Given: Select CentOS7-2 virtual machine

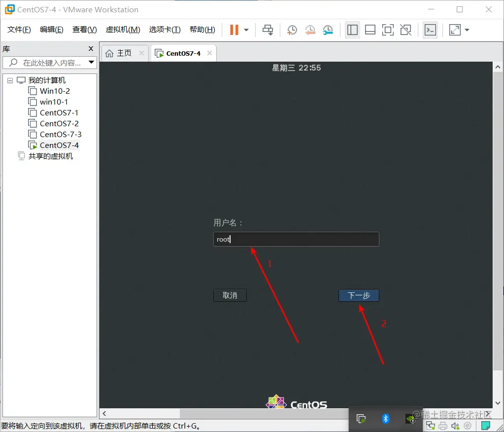Looking at the screenshot, I should point(59,123).
